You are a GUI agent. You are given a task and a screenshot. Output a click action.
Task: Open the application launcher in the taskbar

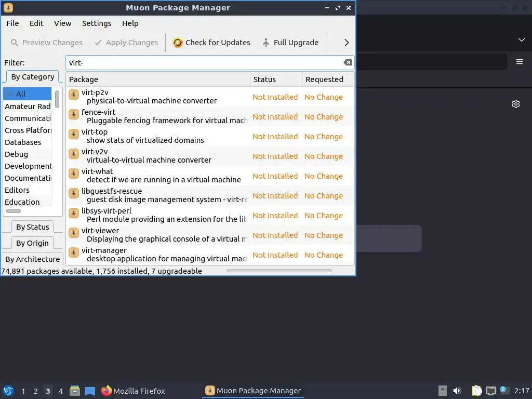click(8, 391)
